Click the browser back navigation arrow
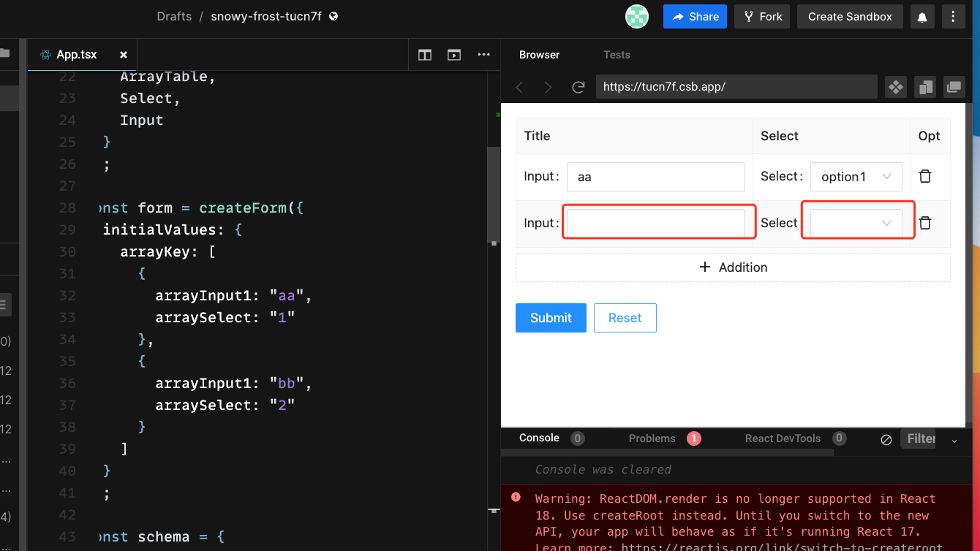 (x=519, y=87)
